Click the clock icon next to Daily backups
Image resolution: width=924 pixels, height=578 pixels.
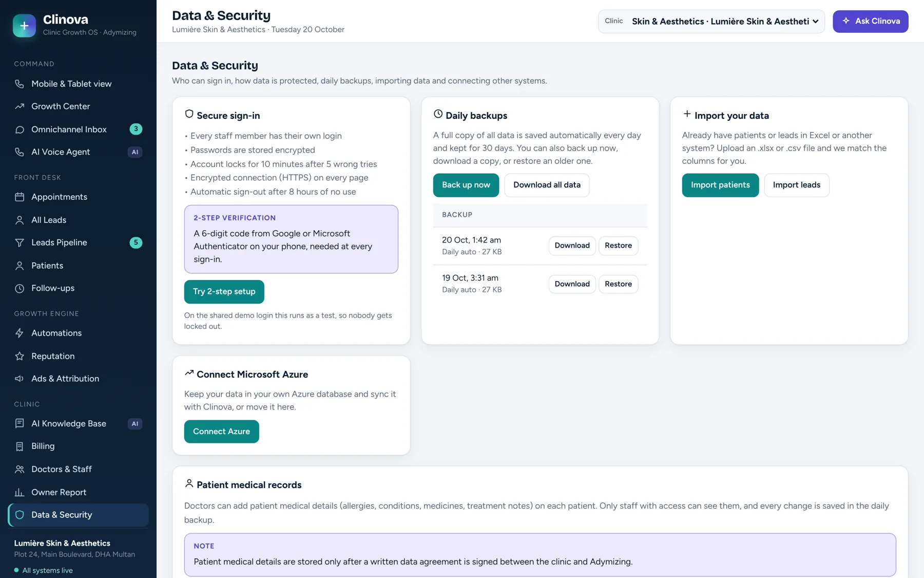tap(438, 114)
